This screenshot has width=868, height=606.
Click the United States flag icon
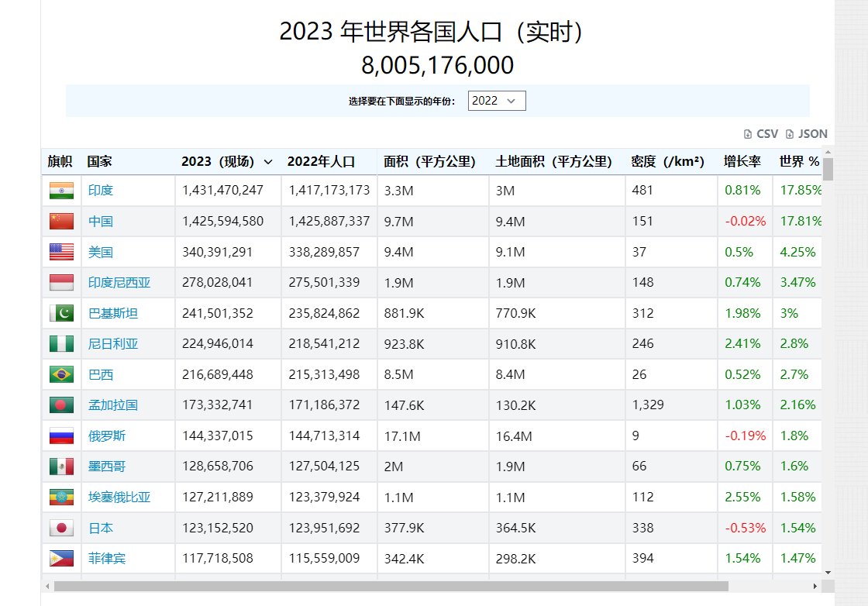[x=61, y=251]
